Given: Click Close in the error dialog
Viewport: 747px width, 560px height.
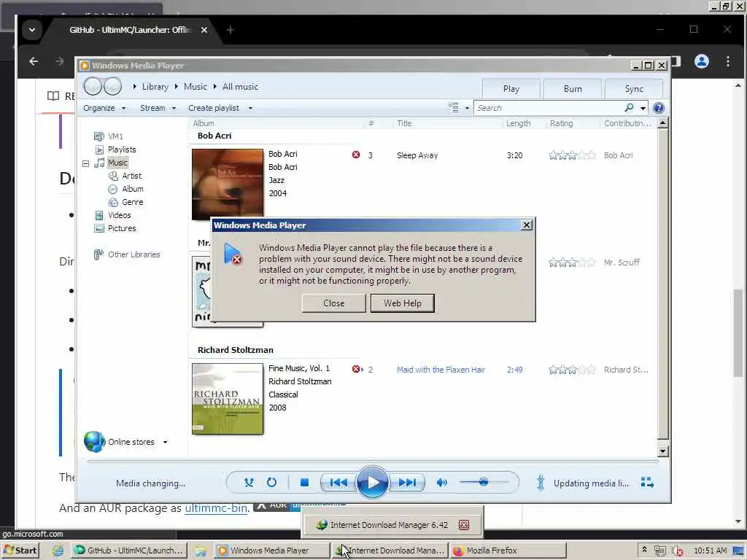Looking at the screenshot, I should coord(333,303).
